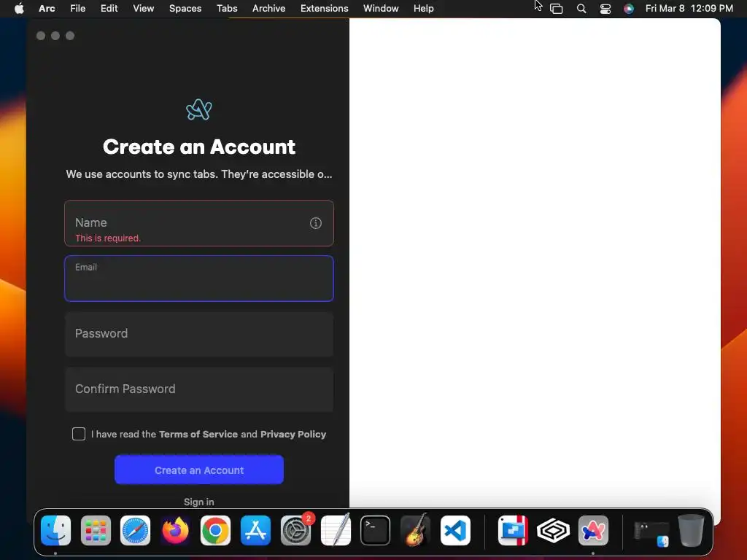747x560 pixels.
Task: Open Launchpad from the Dock
Action: pos(96,531)
